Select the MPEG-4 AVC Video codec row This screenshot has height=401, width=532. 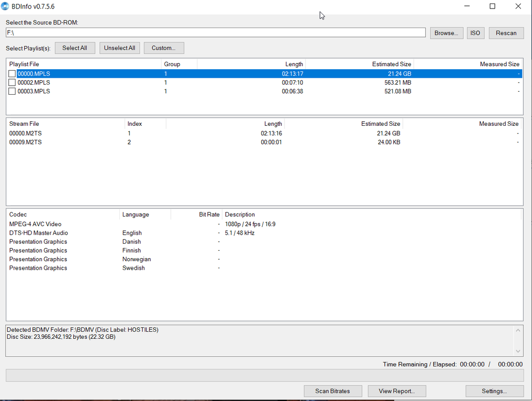(264, 224)
